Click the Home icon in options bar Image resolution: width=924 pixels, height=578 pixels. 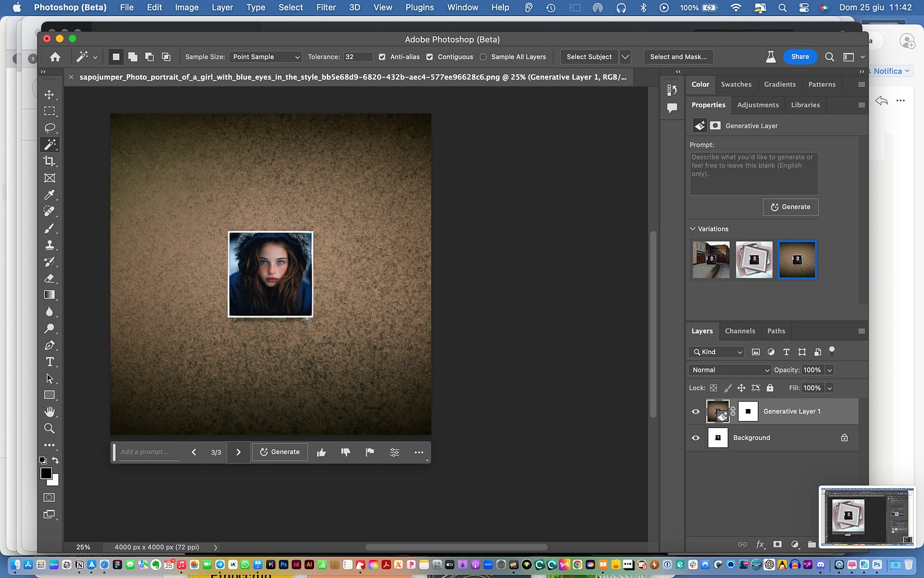pos(55,57)
